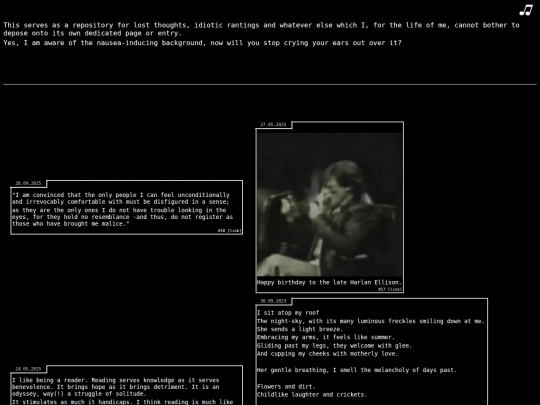Open the #17 [link] permalink
The height and width of the screenshot is (405, 540).
coord(390,289)
